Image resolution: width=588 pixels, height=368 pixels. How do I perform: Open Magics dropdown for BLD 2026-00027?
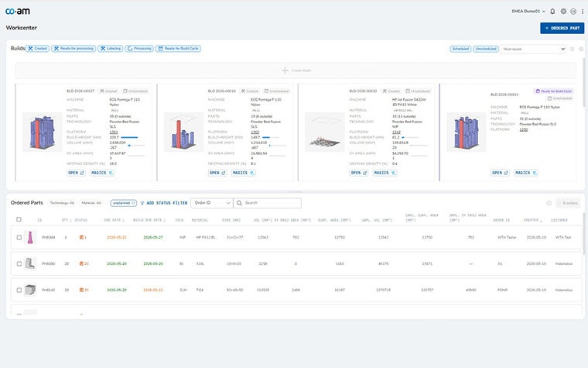(102, 173)
